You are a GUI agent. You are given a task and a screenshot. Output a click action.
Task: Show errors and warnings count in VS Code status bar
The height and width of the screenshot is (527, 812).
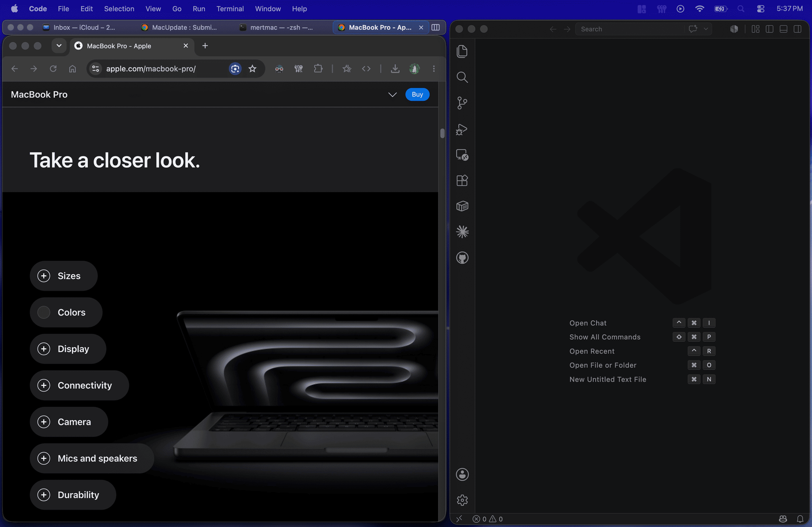488,519
